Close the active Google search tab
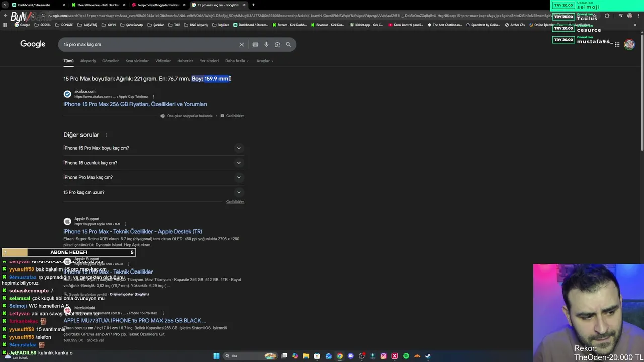The image size is (644, 362). pyautogui.click(x=245, y=5)
